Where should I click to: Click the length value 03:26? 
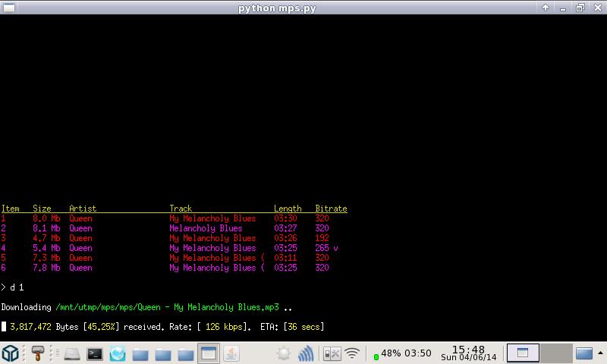click(x=285, y=238)
